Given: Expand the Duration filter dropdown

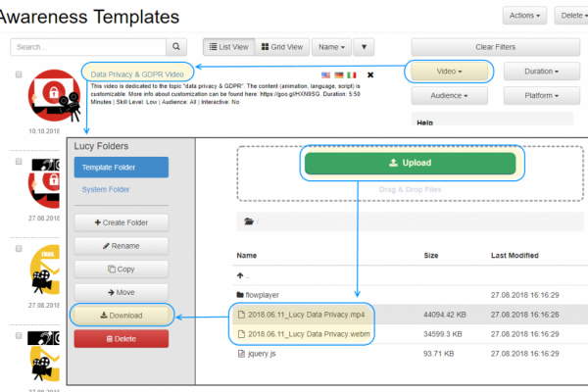Looking at the screenshot, I should 540,72.
